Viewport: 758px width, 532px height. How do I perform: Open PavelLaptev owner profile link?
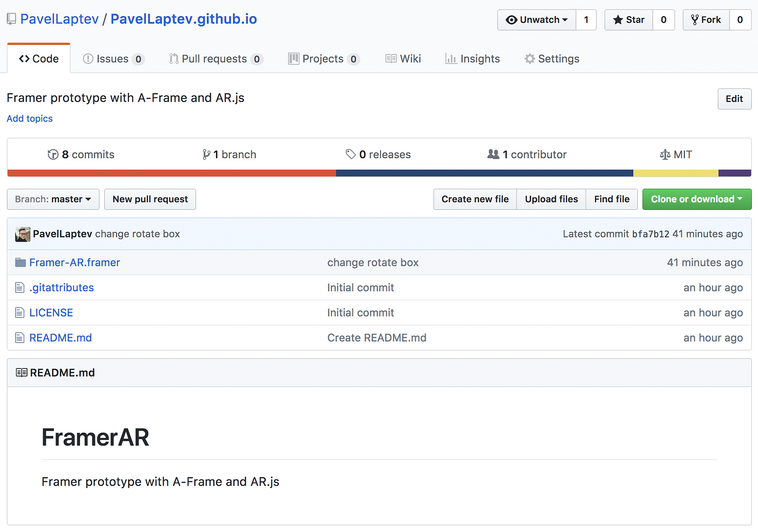point(60,19)
